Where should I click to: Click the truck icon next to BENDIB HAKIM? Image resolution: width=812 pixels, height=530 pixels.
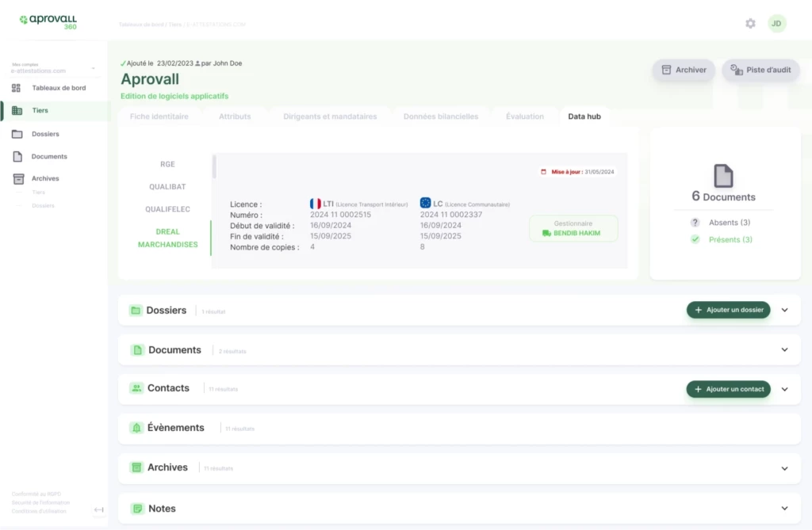click(546, 234)
